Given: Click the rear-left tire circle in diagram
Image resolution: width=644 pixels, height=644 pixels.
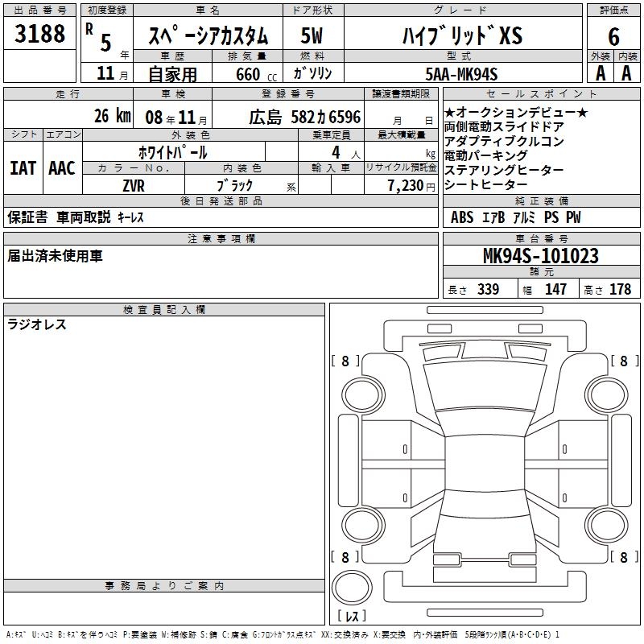Looking at the screenshot, I should pos(363,525).
